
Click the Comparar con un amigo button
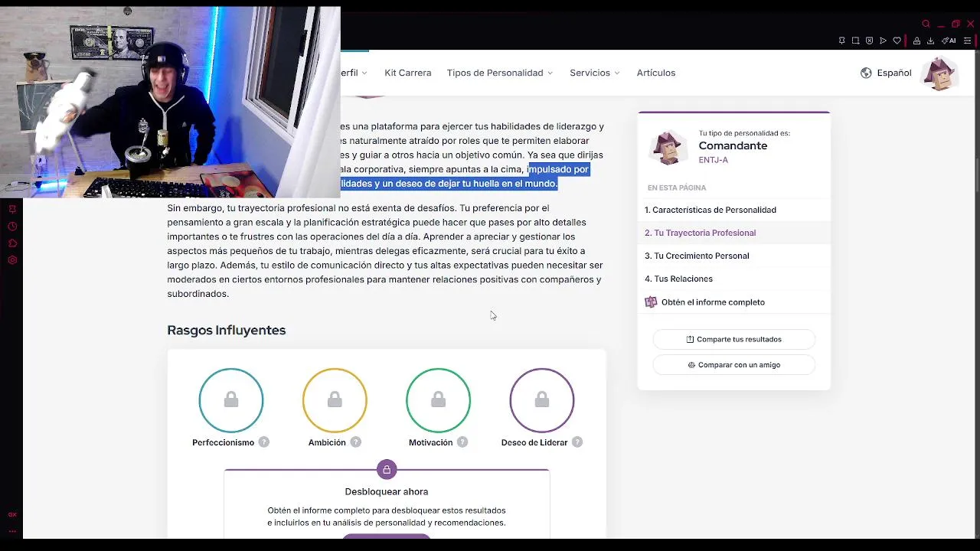[x=733, y=365]
